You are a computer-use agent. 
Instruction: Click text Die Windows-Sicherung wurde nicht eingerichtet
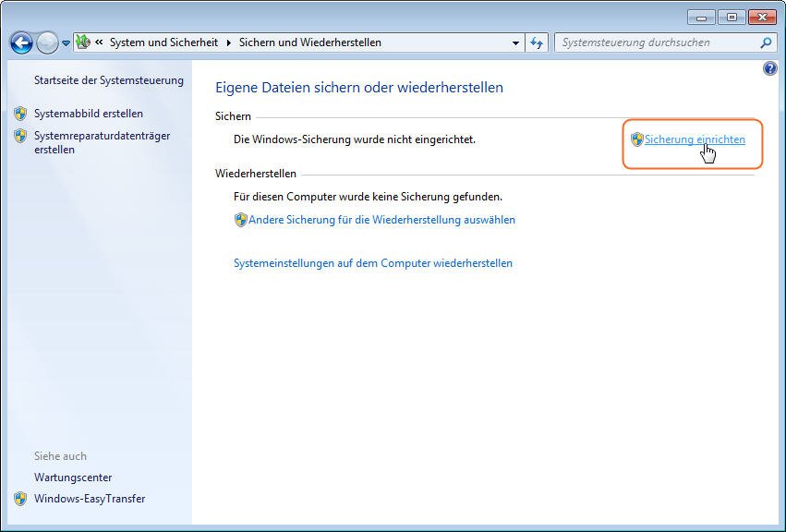point(355,139)
